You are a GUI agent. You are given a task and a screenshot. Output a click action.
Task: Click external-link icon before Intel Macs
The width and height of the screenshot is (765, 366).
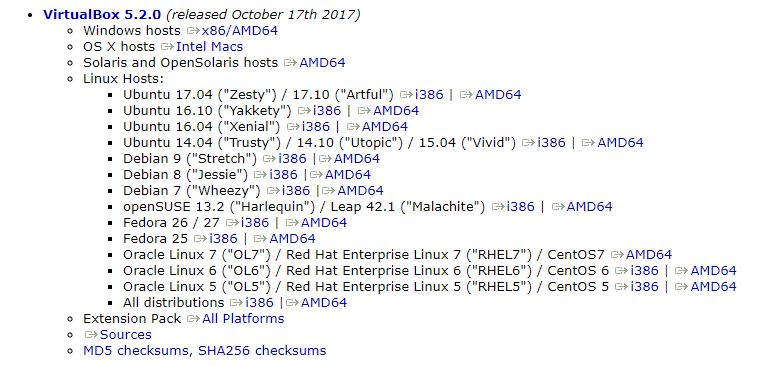pos(168,47)
